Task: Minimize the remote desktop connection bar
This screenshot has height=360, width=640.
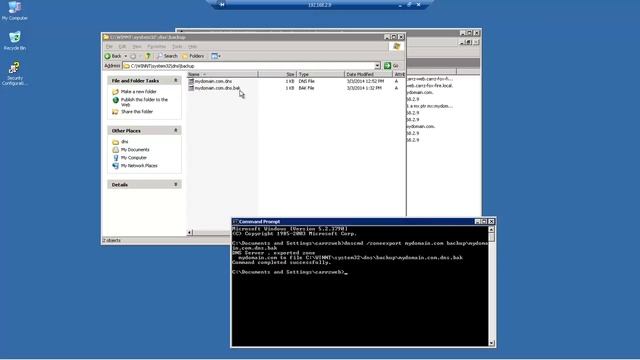Action: point(400,5)
